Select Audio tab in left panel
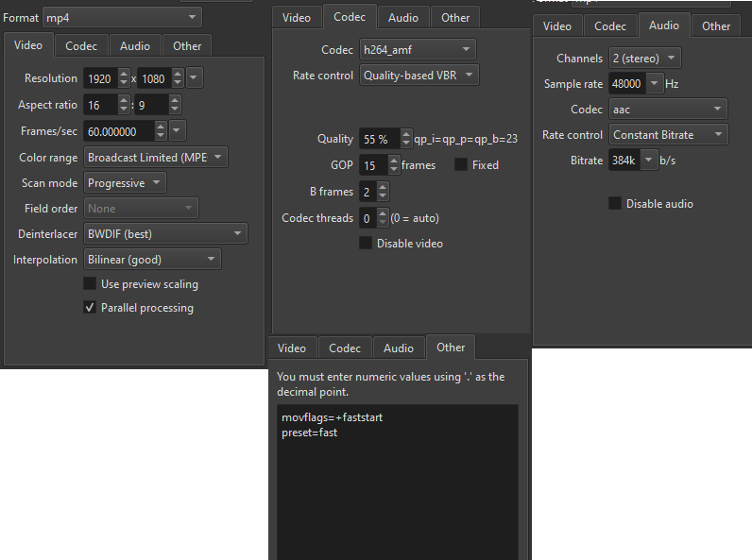Viewport: 752px width, 560px height. point(135,46)
